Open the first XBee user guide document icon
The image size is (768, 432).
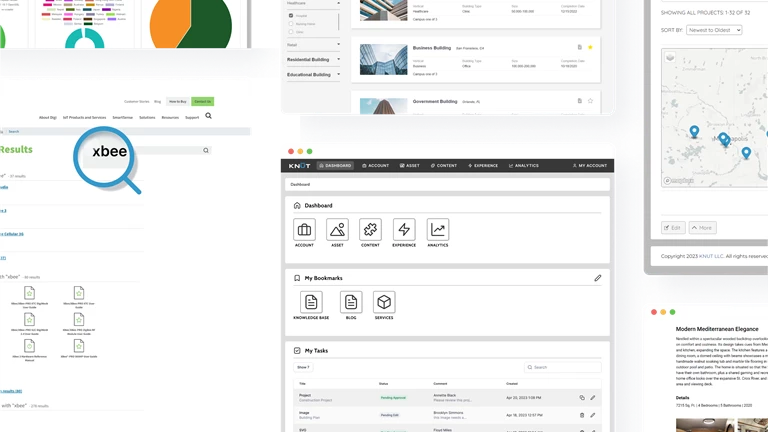(29, 293)
